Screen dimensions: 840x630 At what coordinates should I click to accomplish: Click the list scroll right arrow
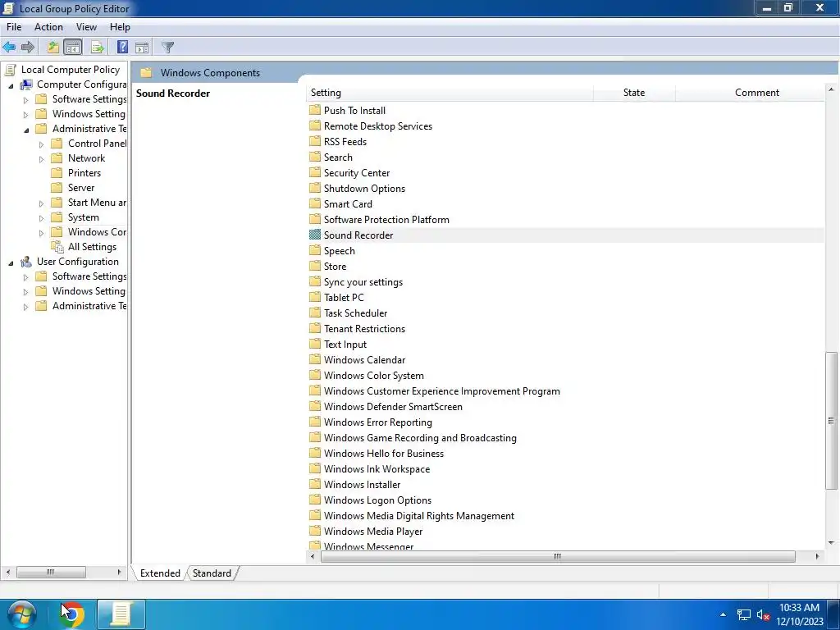(x=817, y=556)
